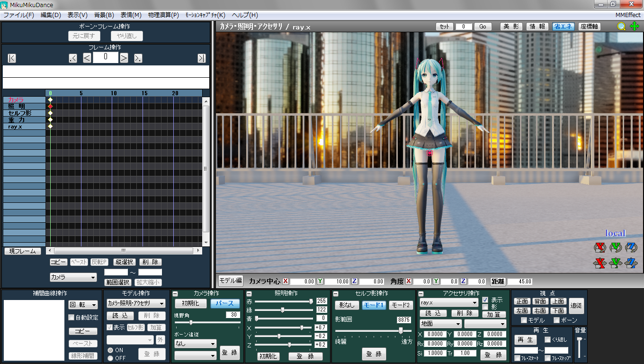Screen dimensions: 644x364
Task: Click the blue Z rotation axis icon
Action: (x=631, y=247)
